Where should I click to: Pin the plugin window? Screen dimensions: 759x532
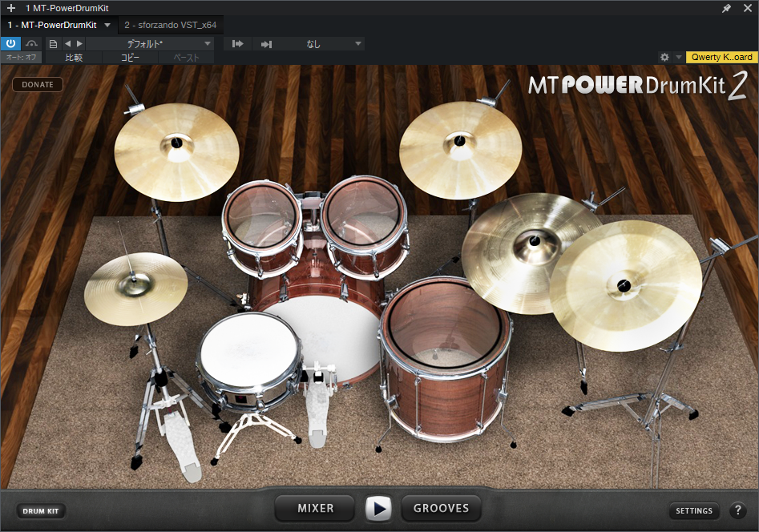[x=727, y=8]
